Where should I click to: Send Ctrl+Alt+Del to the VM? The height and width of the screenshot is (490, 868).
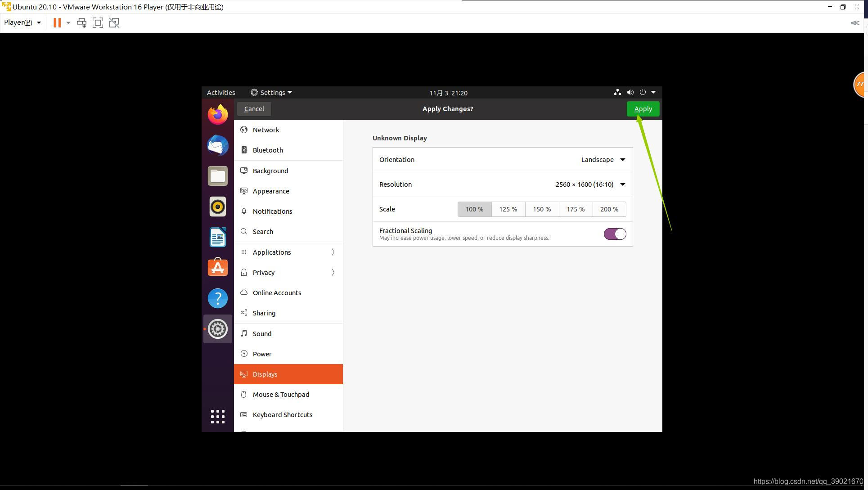81,22
